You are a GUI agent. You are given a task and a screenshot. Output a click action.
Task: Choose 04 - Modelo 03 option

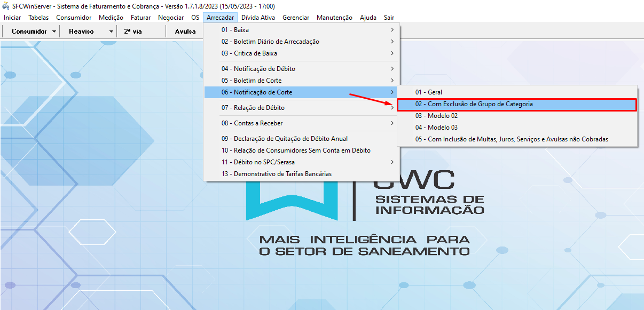pos(436,128)
